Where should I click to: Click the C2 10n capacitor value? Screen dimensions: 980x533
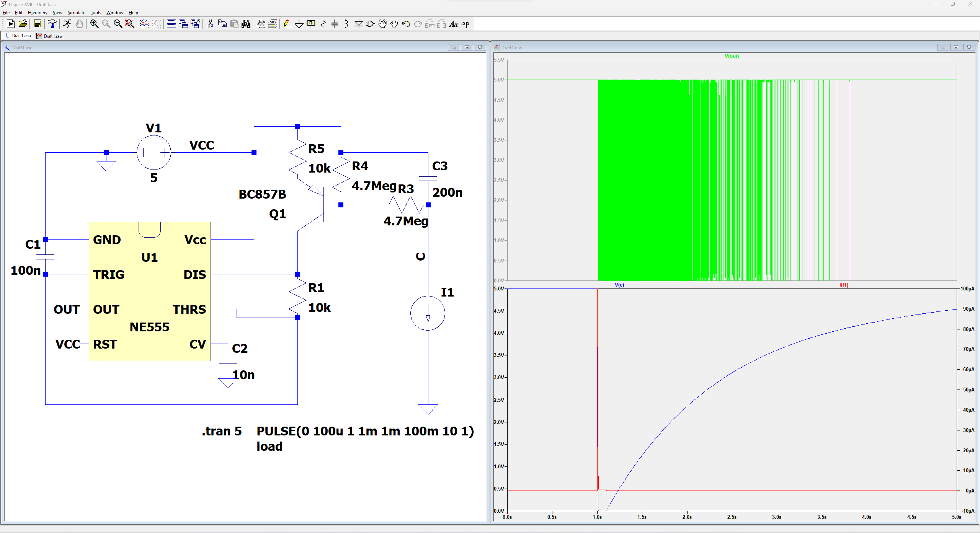click(243, 375)
